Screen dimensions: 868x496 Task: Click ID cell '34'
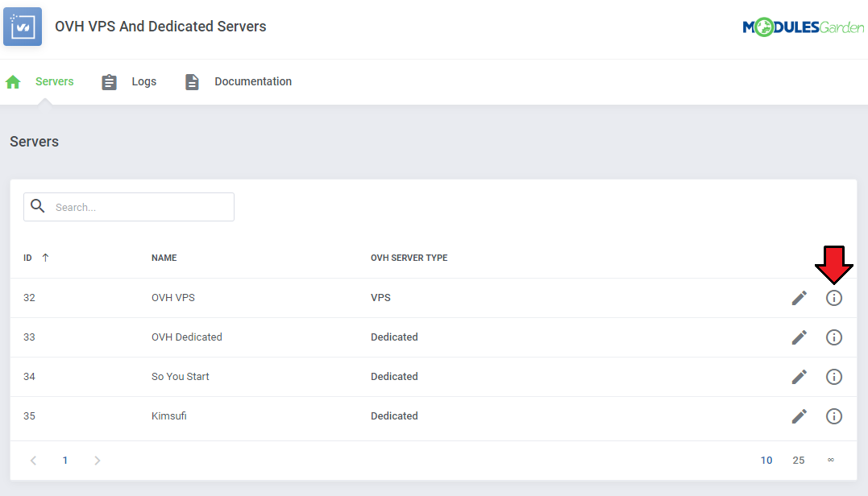point(29,377)
